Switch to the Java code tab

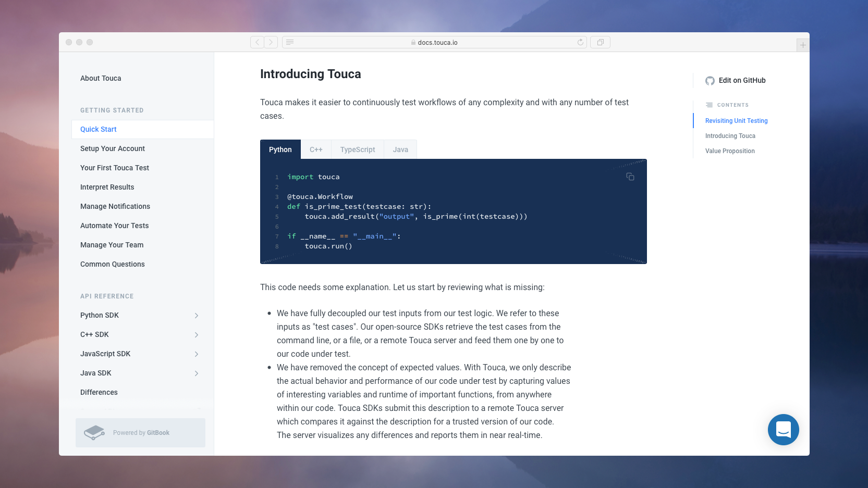400,149
